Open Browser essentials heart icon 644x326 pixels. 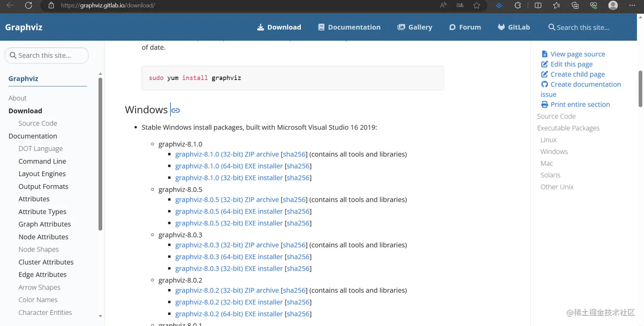click(x=594, y=6)
